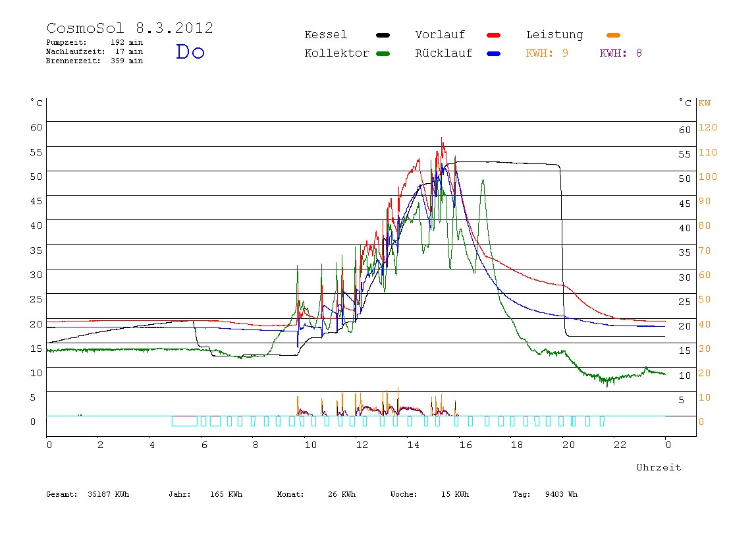The width and height of the screenshot is (756, 535).
Task: Select the 'CosmoSol 8.3.2012' title
Action: point(130,28)
